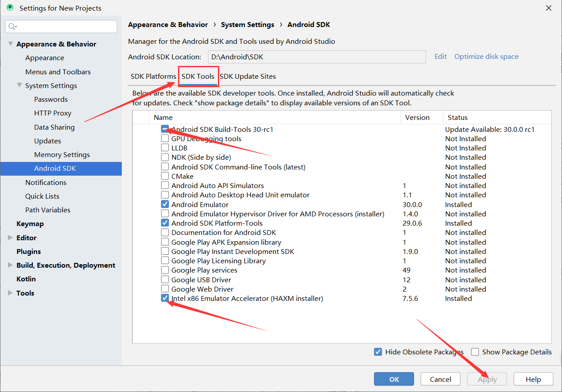Expand Build, Execution, Deployment section
Viewport: 562px width, 392px height.
click(x=10, y=265)
